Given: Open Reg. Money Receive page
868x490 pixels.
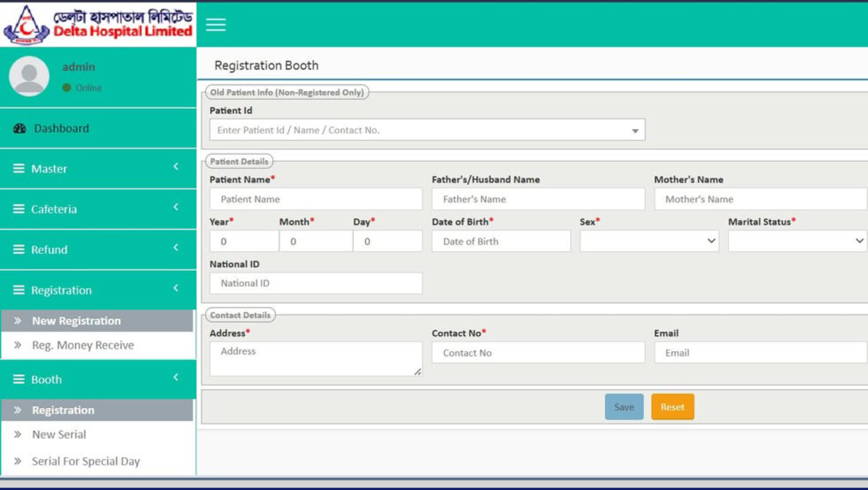Looking at the screenshot, I should click(82, 345).
